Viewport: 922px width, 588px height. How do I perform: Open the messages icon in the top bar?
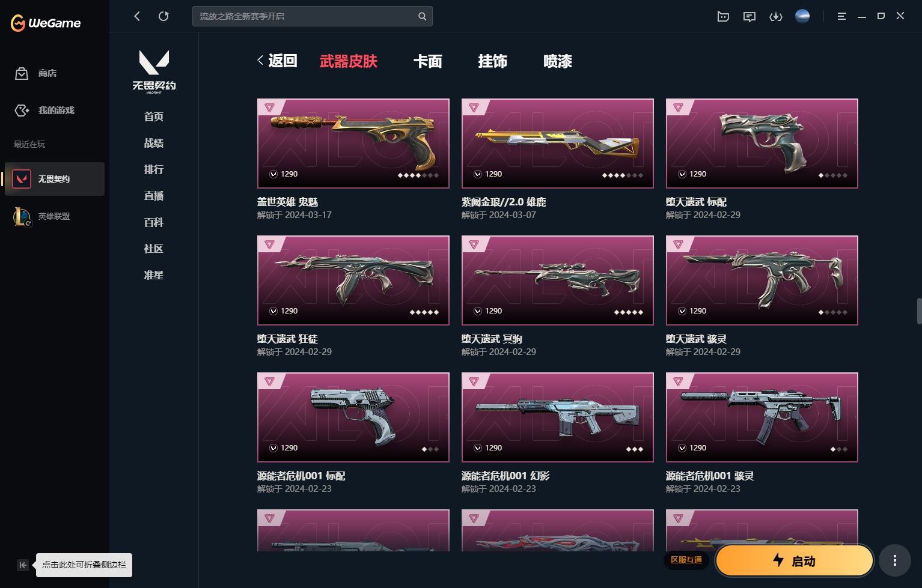749,17
